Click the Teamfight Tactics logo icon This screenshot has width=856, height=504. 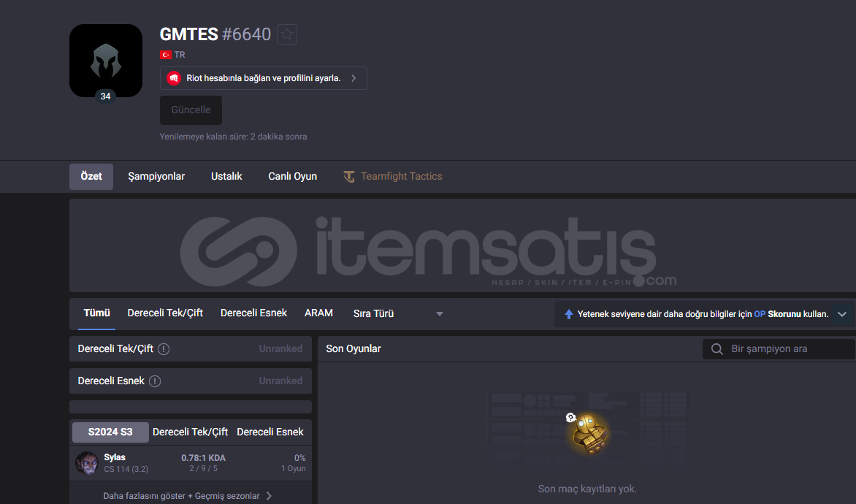pos(349,176)
